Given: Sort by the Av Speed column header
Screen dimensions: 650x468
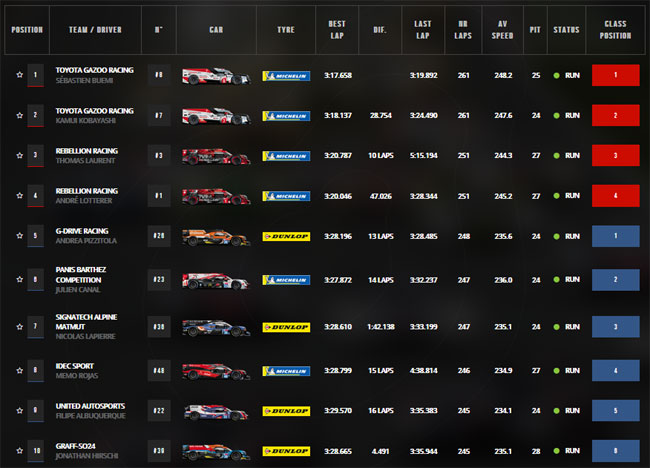Looking at the screenshot, I should pos(502,30).
